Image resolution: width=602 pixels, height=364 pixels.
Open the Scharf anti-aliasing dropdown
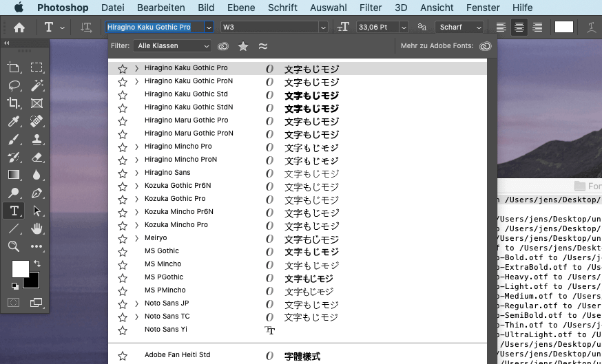coord(459,28)
